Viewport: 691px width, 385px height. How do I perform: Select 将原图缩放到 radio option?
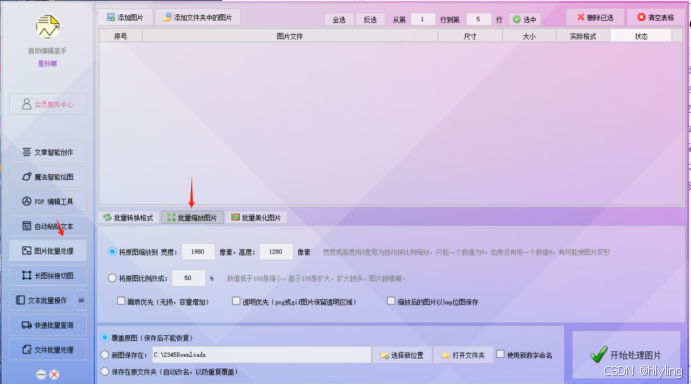[x=112, y=252]
